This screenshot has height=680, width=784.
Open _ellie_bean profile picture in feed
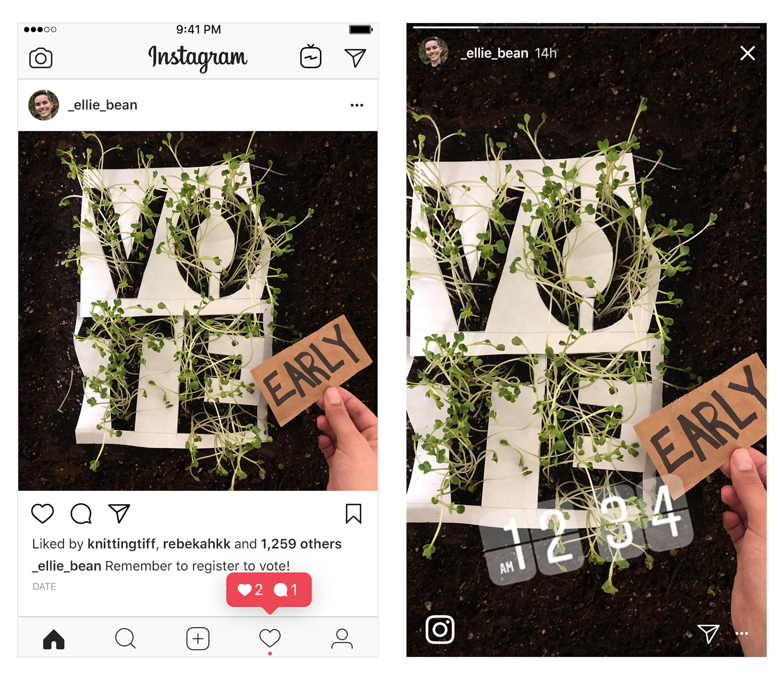[44, 105]
